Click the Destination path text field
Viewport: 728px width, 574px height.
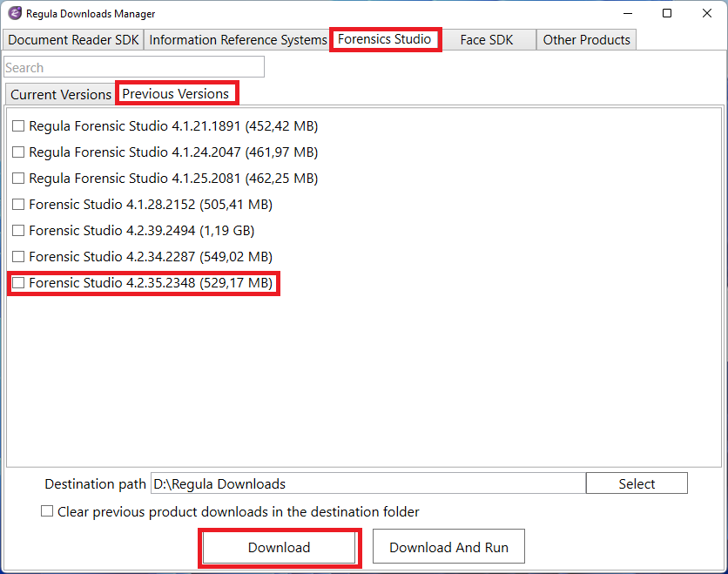point(368,484)
